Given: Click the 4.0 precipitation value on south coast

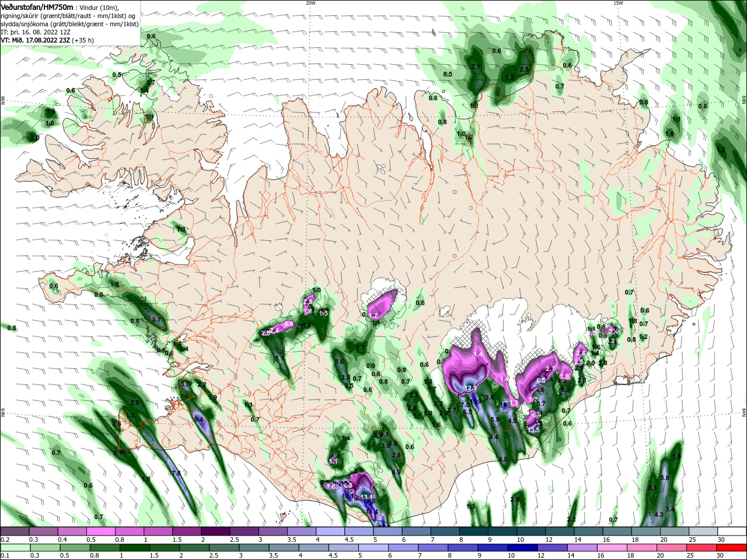Looking at the screenshot, I should (503, 459).
